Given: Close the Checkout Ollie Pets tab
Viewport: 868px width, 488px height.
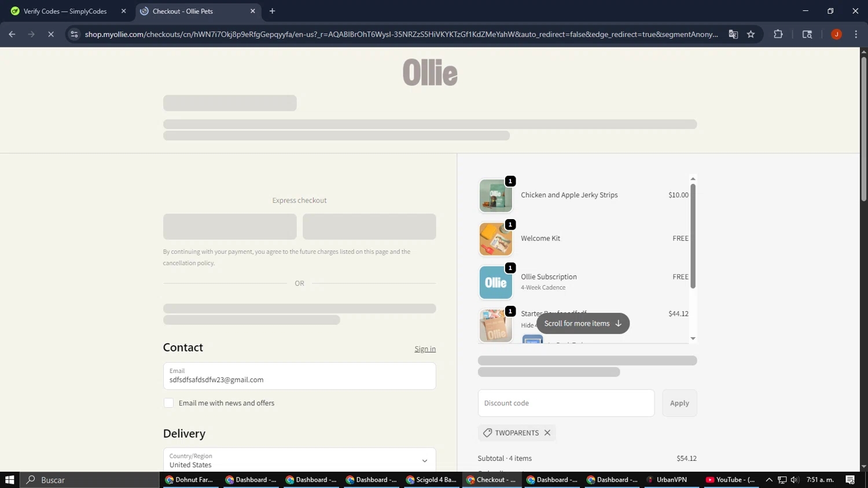Looking at the screenshot, I should pyautogui.click(x=253, y=11).
